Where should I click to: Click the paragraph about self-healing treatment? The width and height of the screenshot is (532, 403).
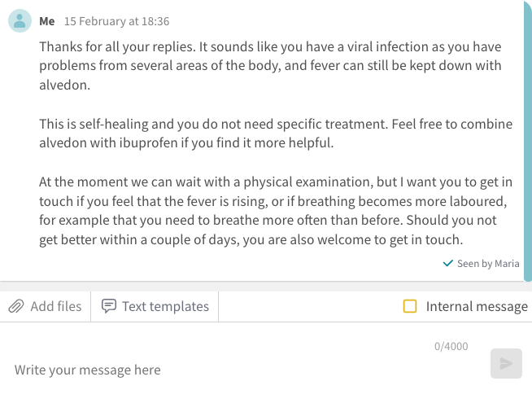[x=276, y=133]
